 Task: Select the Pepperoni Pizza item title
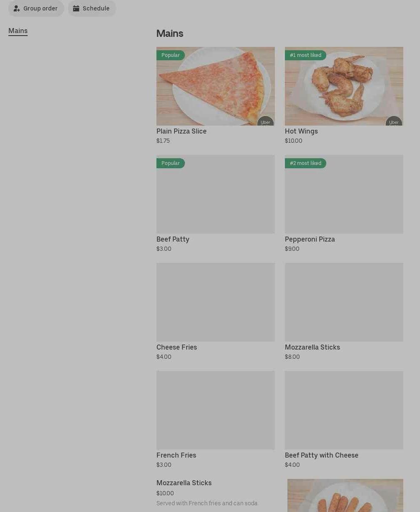point(310,239)
